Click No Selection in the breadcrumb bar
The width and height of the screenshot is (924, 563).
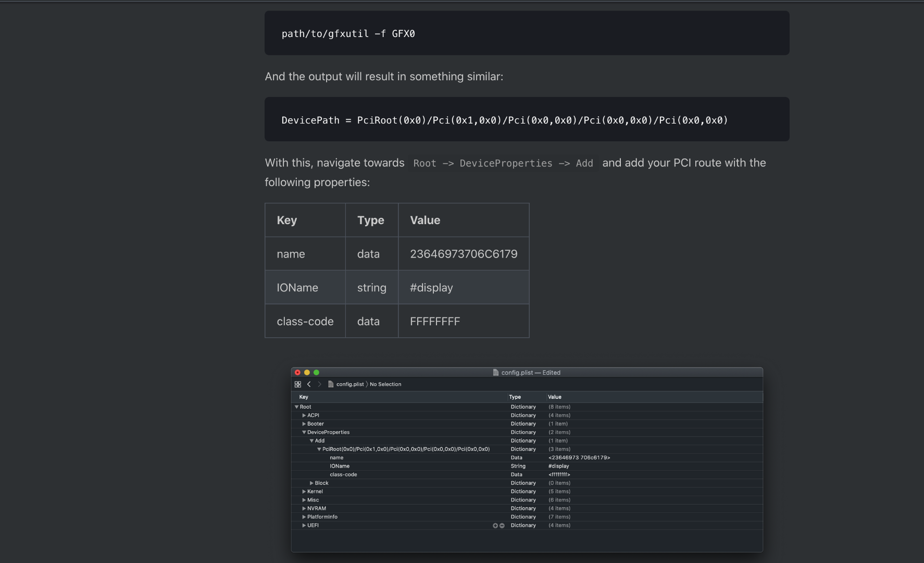[x=385, y=384]
